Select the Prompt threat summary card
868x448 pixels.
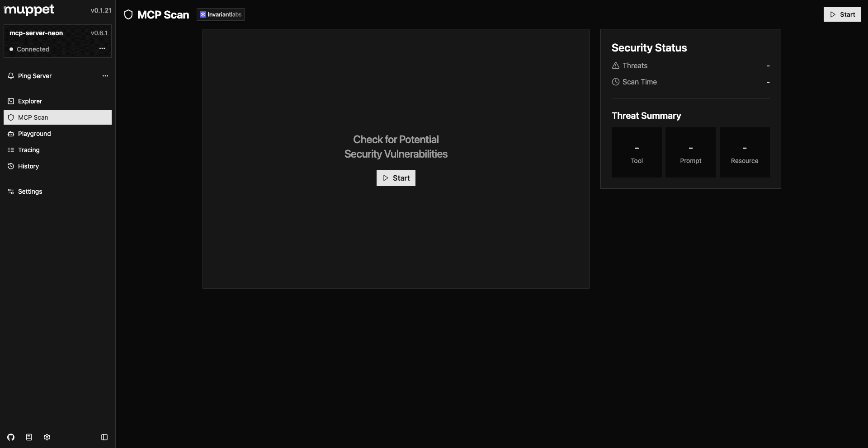[x=690, y=153]
